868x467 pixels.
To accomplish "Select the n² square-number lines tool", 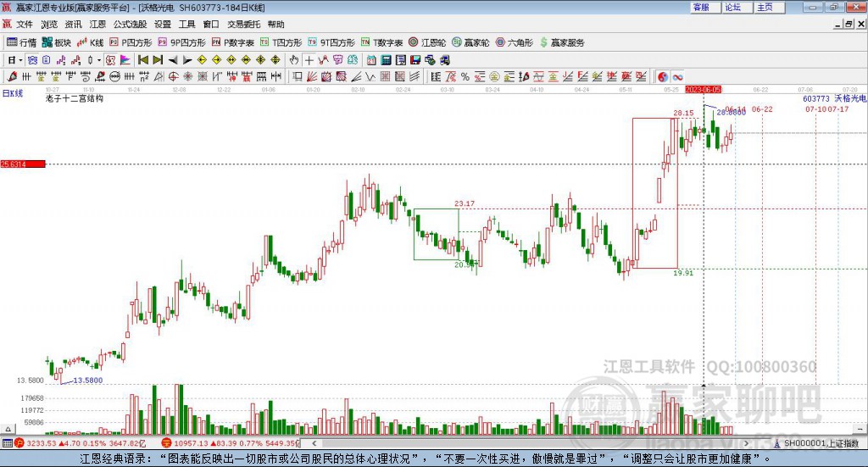I will coord(144,77).
